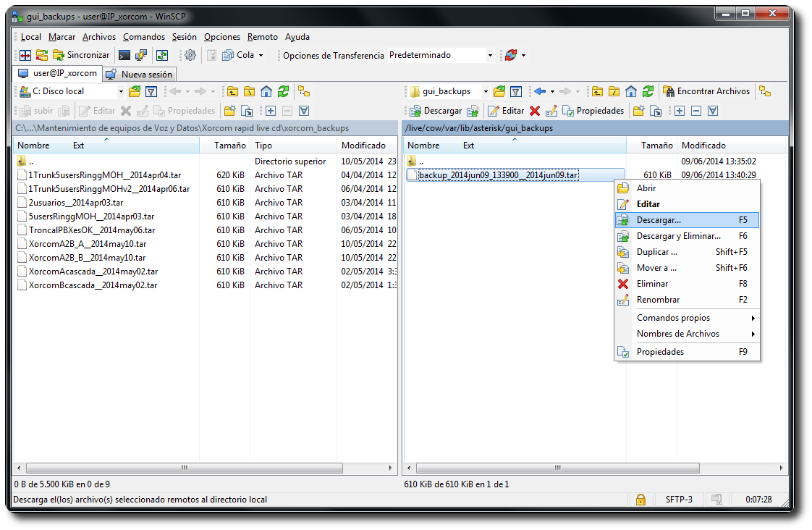This screenshot has width=812, height=530.
Task: Choose Mover a... in context menu
Action: 687,268
